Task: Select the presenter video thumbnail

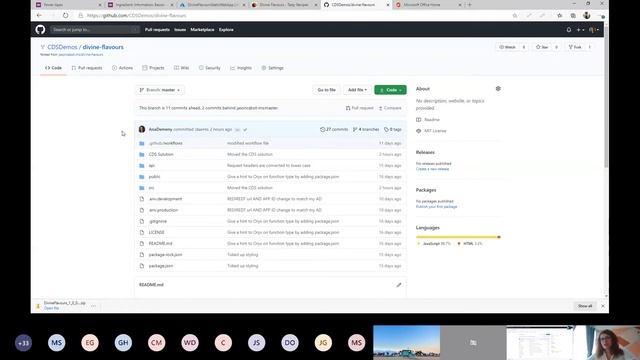Action: (613, 342)
